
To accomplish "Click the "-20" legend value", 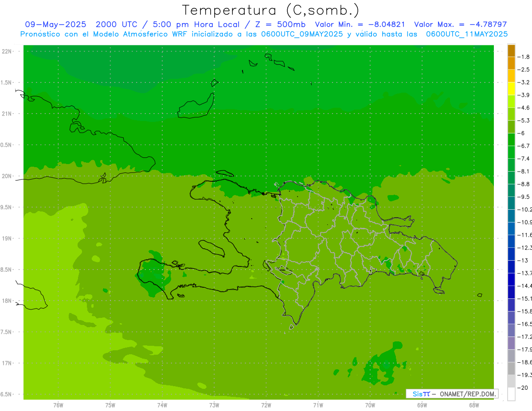I will pyautogui.click(x=522, y=388).
